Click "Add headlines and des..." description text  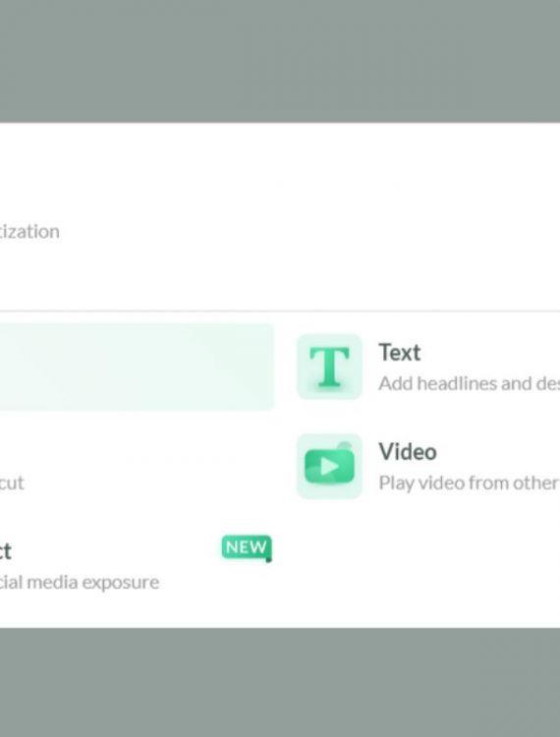[x=469, y=383]
